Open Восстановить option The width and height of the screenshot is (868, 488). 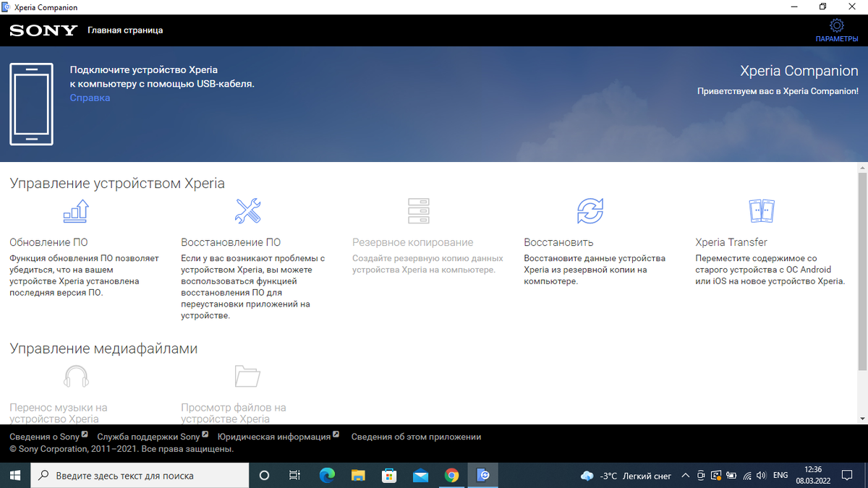point(559,242)
